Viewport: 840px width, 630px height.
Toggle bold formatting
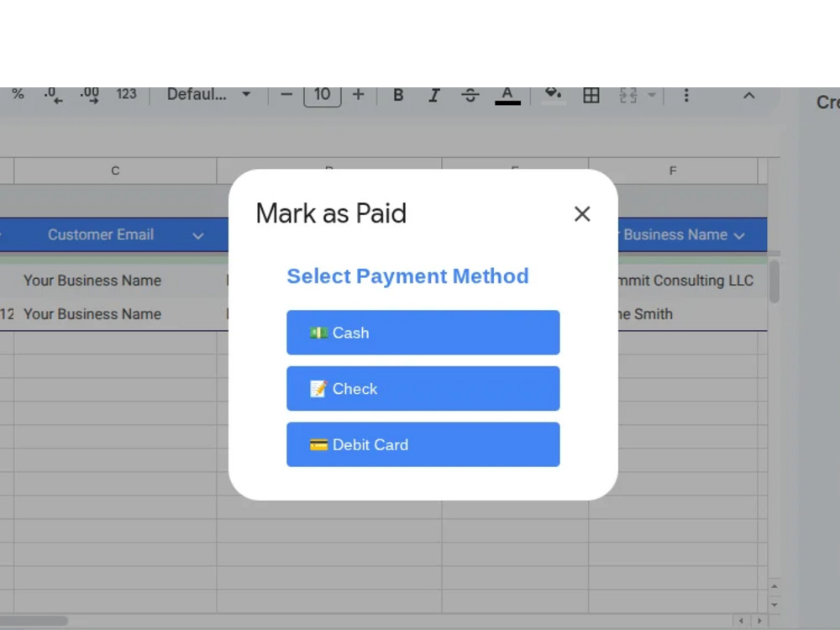click(x=398, y=95)
